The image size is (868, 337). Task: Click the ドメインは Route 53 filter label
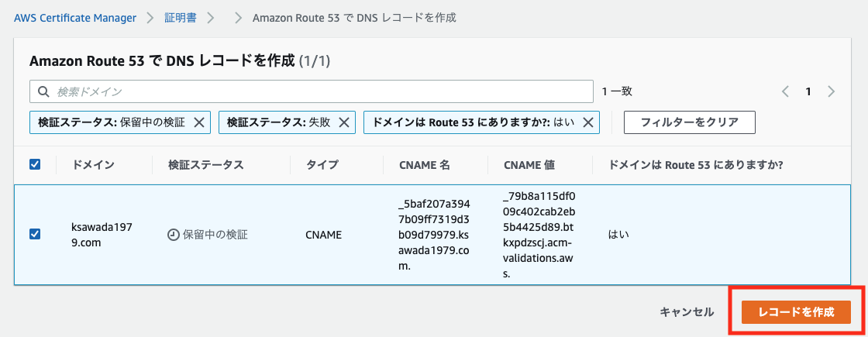474,122
